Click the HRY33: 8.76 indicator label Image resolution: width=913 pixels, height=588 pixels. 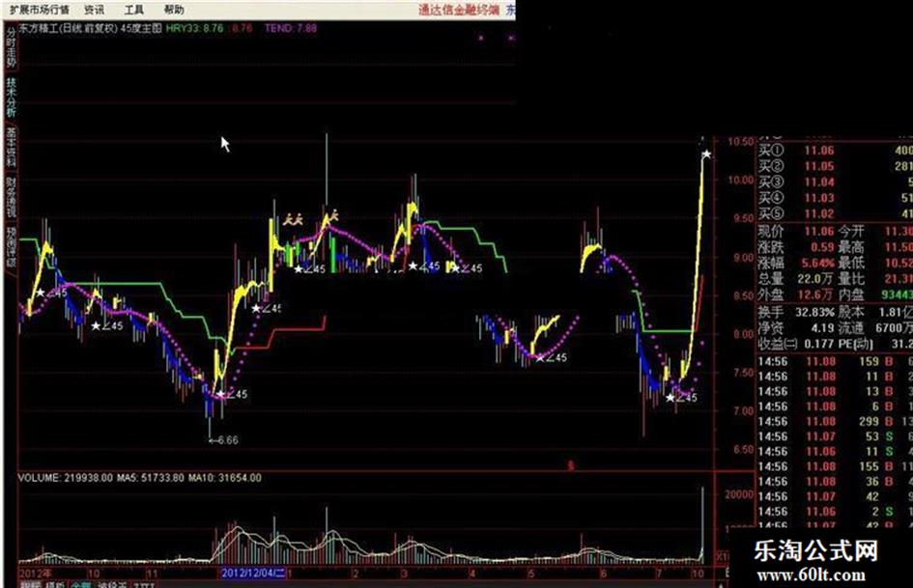194,28
